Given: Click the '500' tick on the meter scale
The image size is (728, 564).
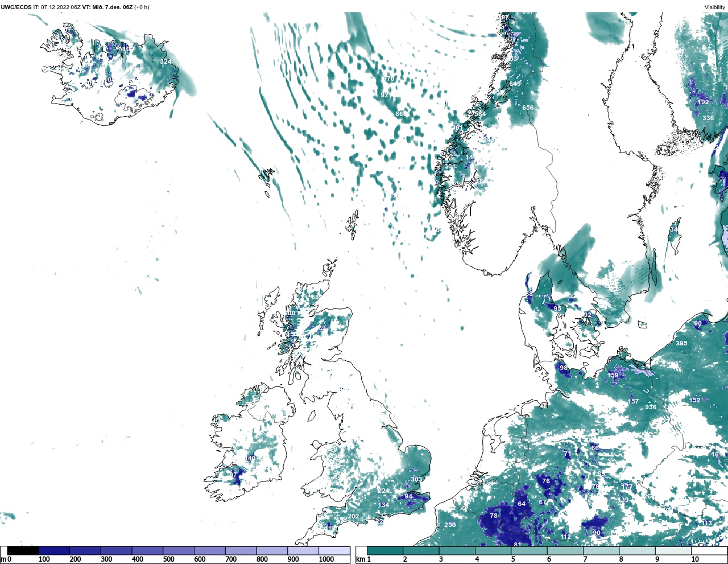Looking at the screenshot, I should click(x=168, y=559).
